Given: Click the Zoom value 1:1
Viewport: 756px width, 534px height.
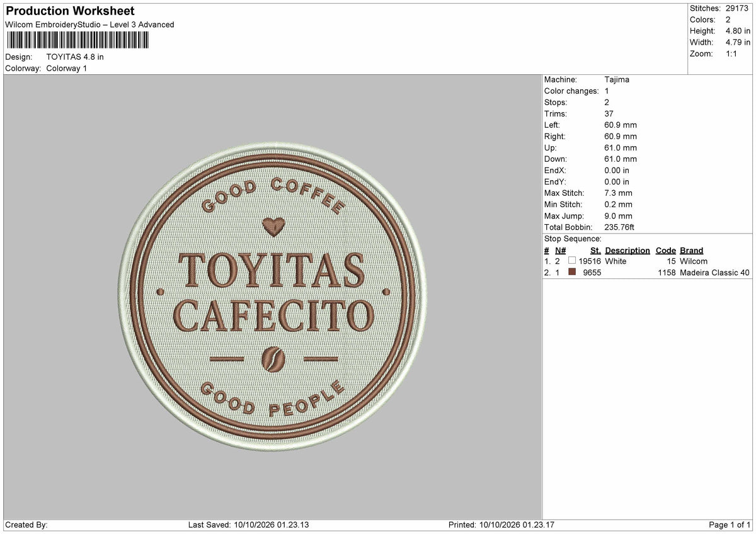Looking at the screenshot, I should (732, 54).
